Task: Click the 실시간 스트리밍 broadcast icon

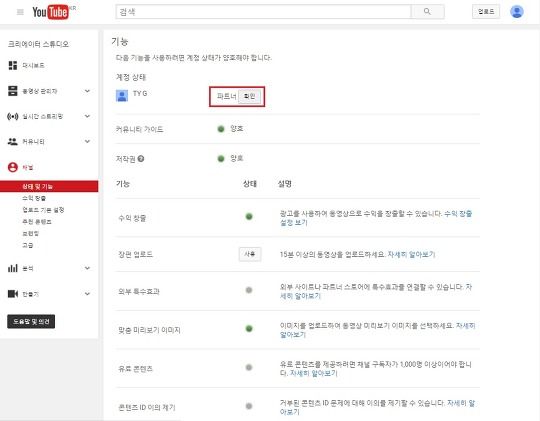Action: tap(13, 116)
